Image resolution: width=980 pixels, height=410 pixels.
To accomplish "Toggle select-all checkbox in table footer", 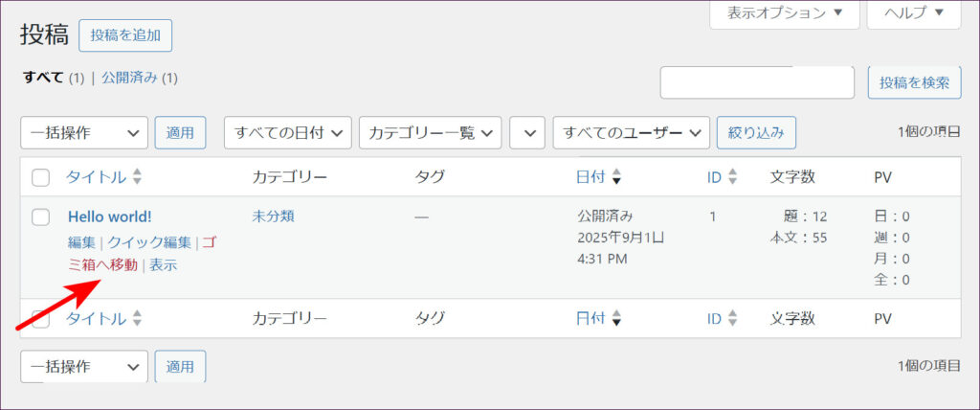I will (41, 319).
